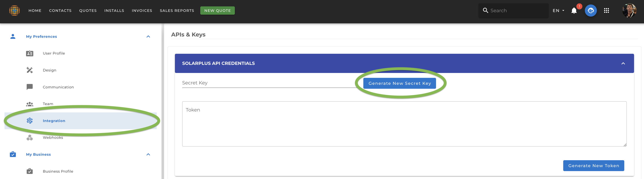Click the New Quote button
Image resolution: width=644 pixels, height=179 pixels.
pyautogui.click(x=218, y=11)
